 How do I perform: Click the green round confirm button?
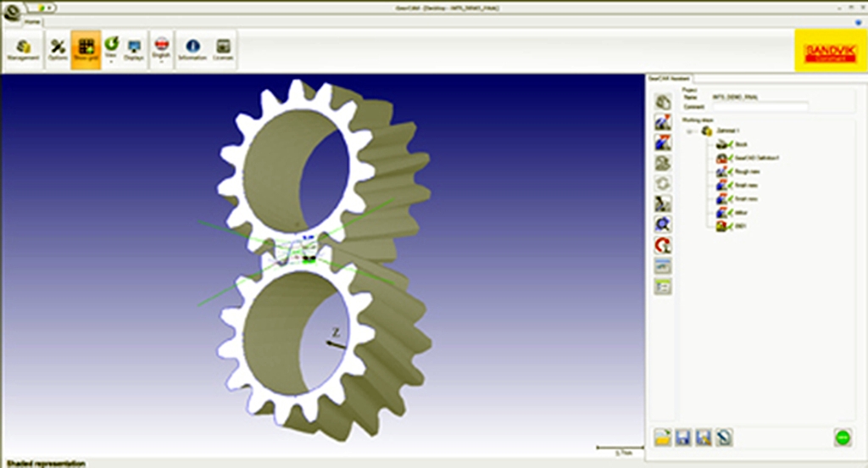(843, 437)
